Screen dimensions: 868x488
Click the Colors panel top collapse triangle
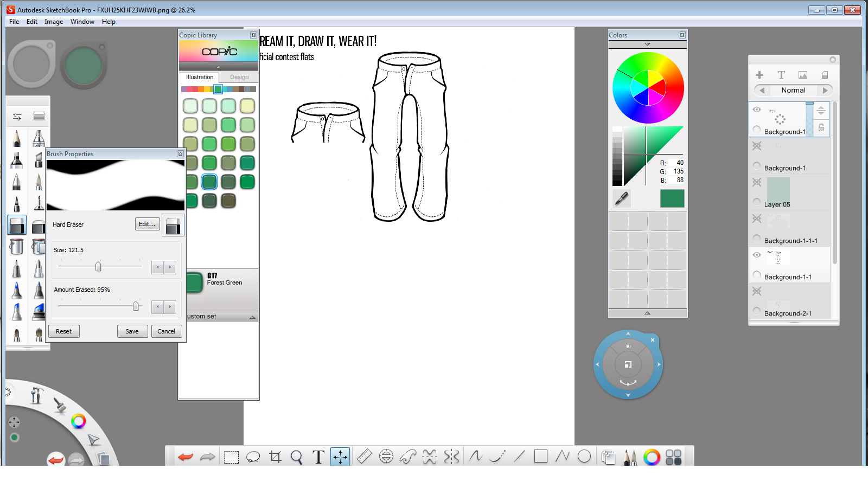pos(647,44)
